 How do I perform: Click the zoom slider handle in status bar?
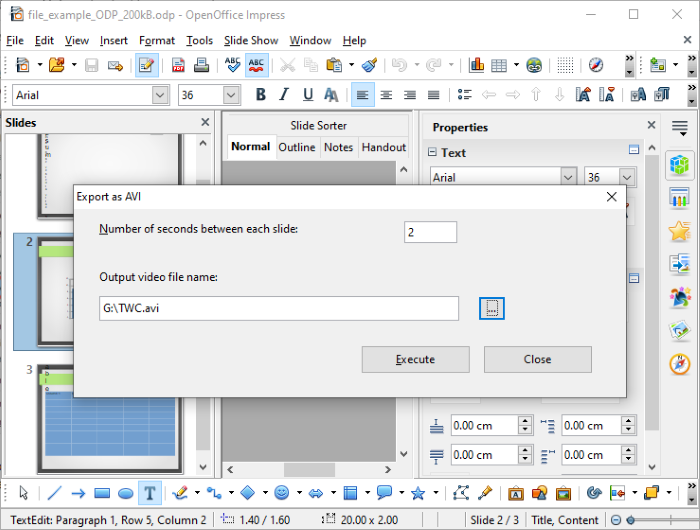pyautogui.click(x=631, y=520)
